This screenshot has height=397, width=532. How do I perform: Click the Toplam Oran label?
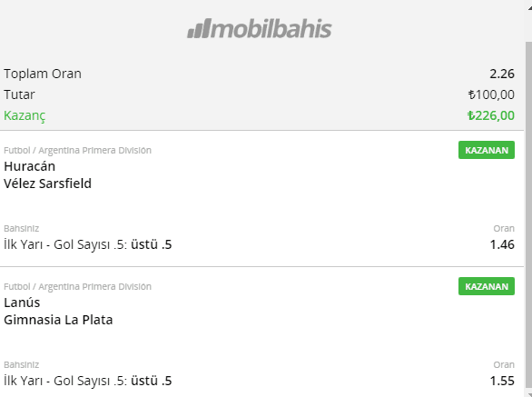point(43,74)
